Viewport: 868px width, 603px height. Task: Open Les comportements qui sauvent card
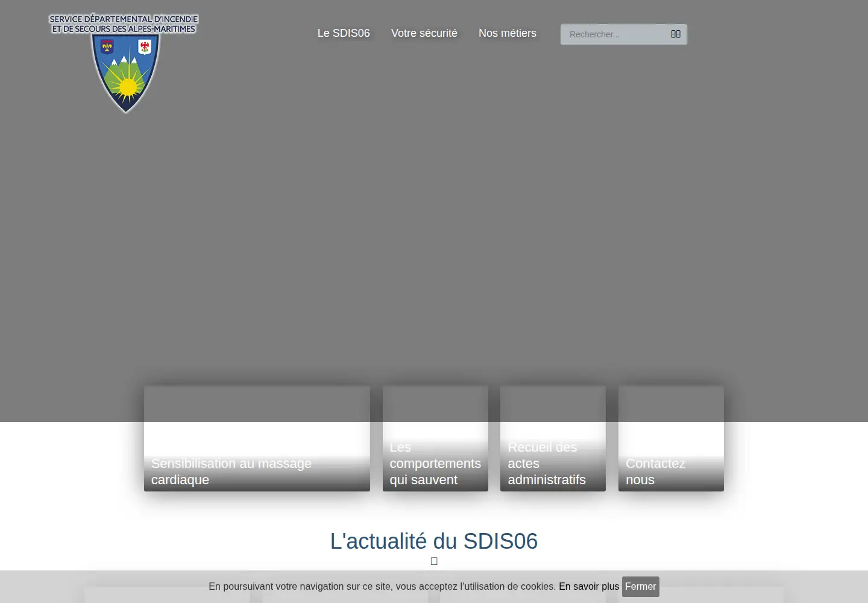(435, 438)
